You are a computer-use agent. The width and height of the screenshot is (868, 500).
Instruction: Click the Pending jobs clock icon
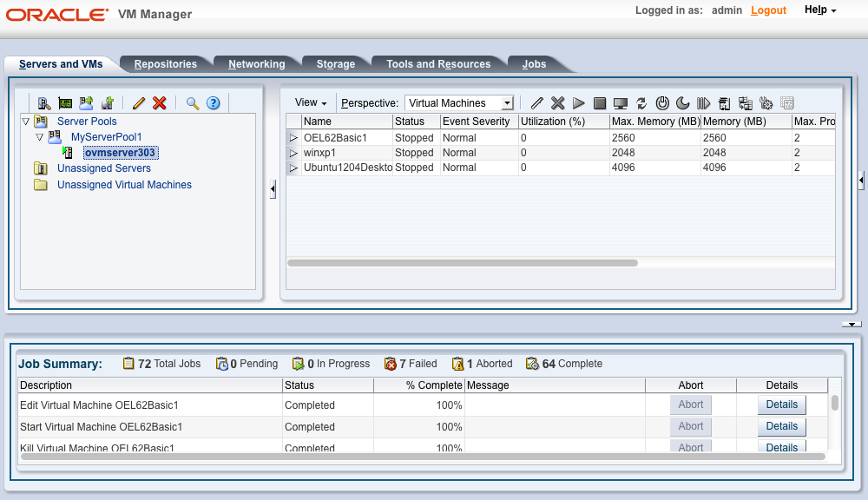point(222,364)
